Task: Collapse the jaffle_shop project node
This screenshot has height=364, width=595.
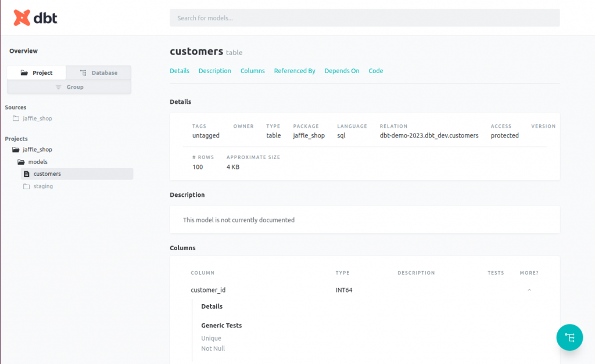Action: (x=37, y=149)
